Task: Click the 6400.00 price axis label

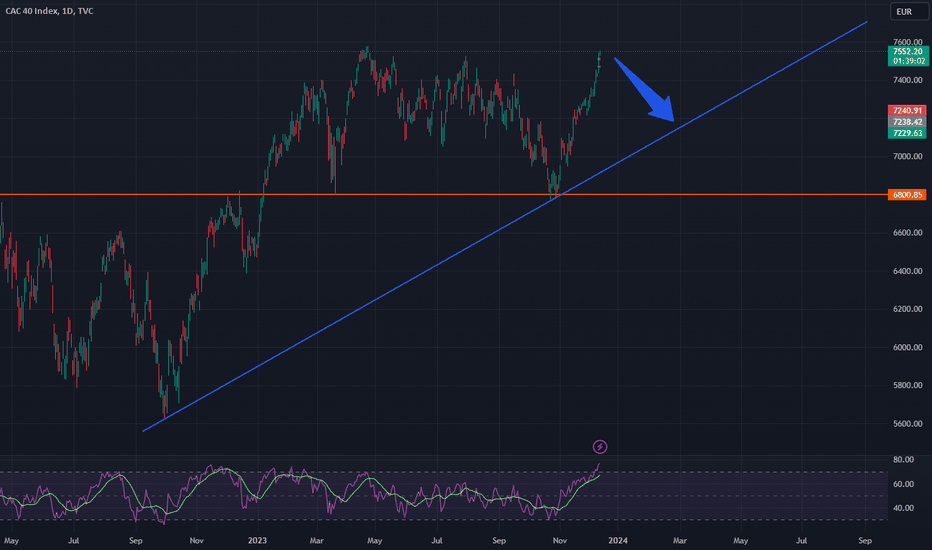Action: click(x=908, y=271)
